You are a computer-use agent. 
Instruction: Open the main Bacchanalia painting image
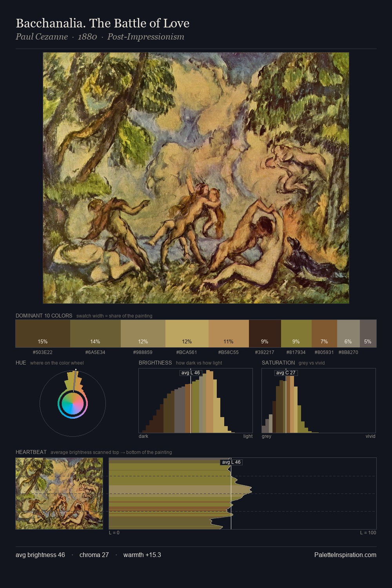coord(196,178)
